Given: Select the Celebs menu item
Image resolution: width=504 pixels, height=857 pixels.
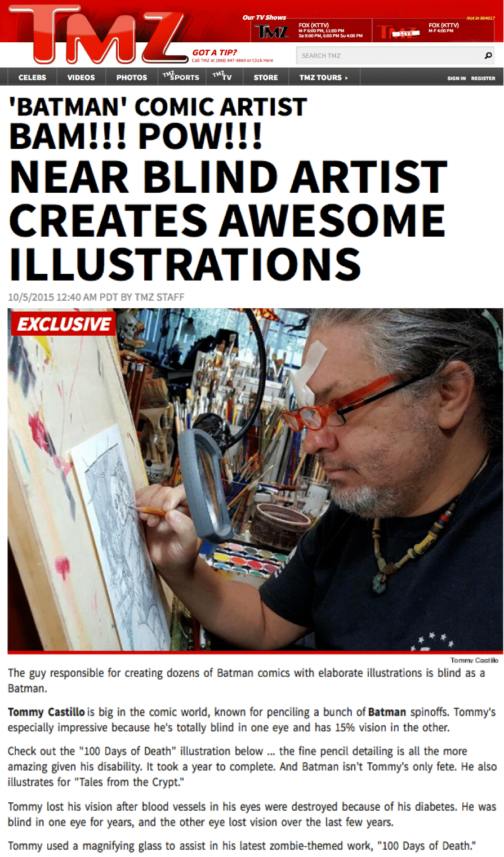Looking at the screenshot, I should click(x=32, y=77).
